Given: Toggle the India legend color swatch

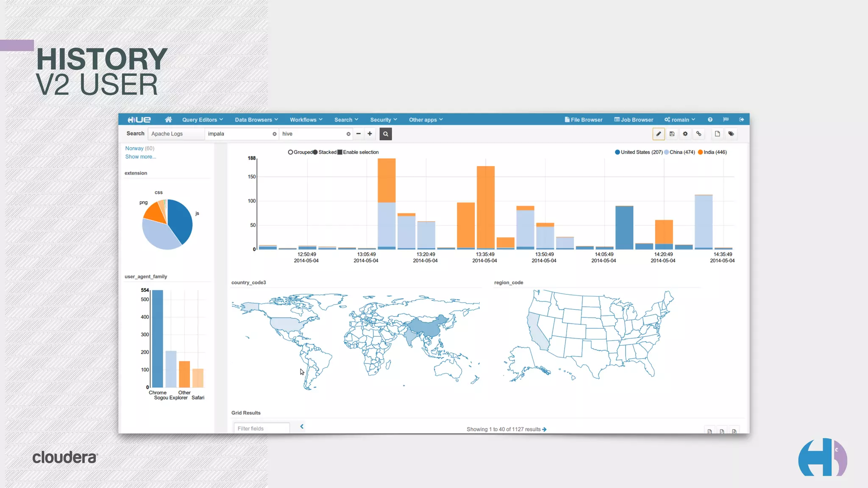Looking at the screenshot, I should pos(700,152).
